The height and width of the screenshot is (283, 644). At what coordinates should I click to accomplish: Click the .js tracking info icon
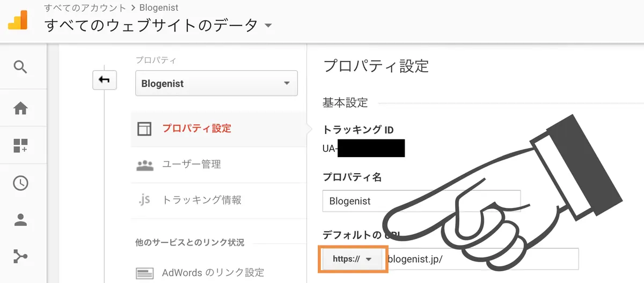tap(144, 200)
